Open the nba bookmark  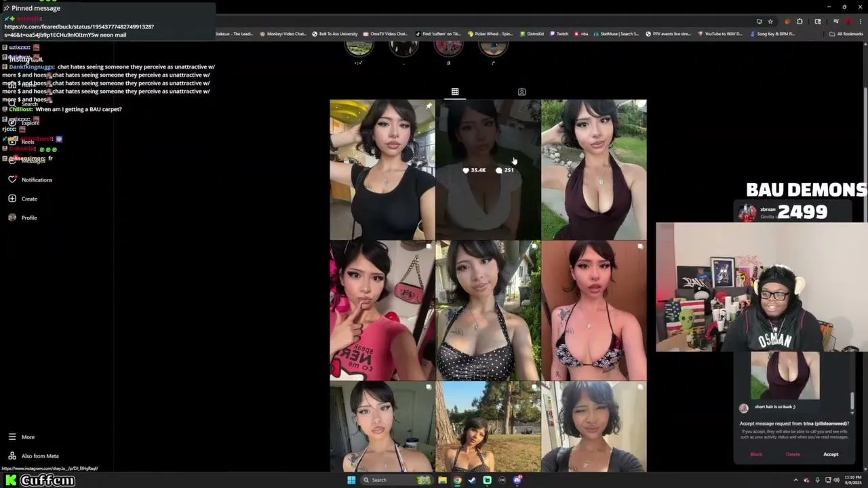click(x=582, y=34)
